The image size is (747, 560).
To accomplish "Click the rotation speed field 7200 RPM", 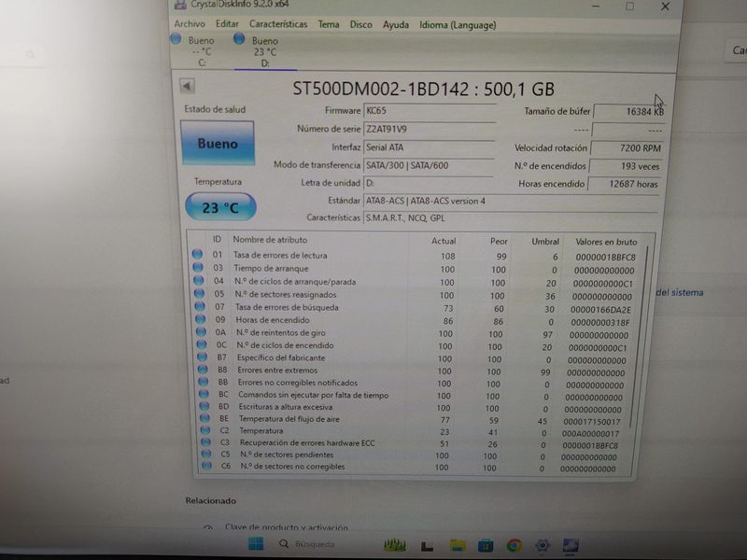I will coord(627,148).
